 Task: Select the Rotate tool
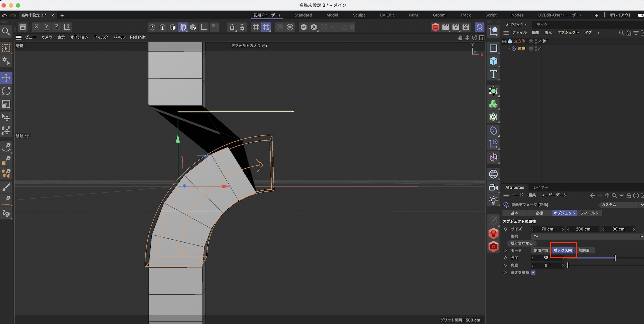tap(6, 91)
